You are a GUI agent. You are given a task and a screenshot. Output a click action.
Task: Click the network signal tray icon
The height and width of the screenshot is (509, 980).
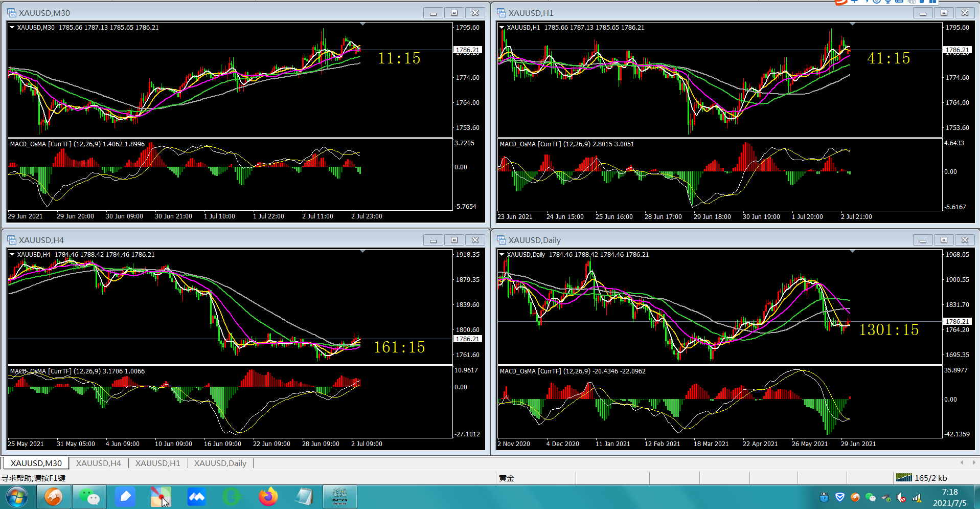point(917,497)
